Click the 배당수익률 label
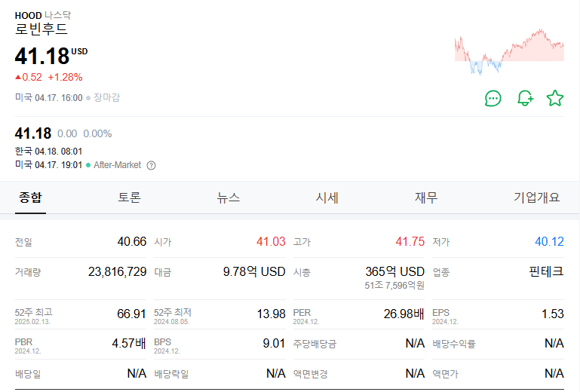580x392 pixels. 454,344
